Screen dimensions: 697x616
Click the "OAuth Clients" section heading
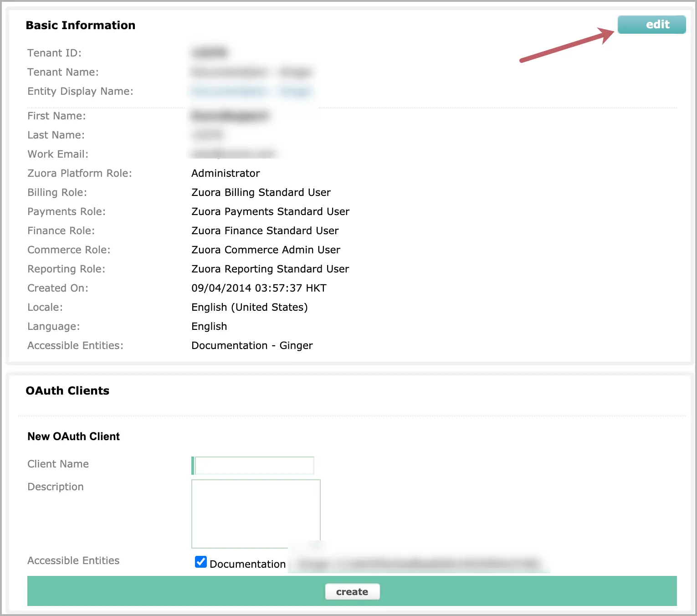(x=67, y=390)
